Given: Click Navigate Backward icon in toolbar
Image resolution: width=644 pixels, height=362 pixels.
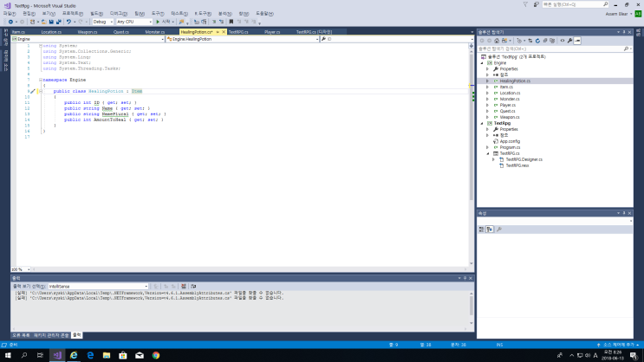Looking at the screenshot, I should click(9, 22).
